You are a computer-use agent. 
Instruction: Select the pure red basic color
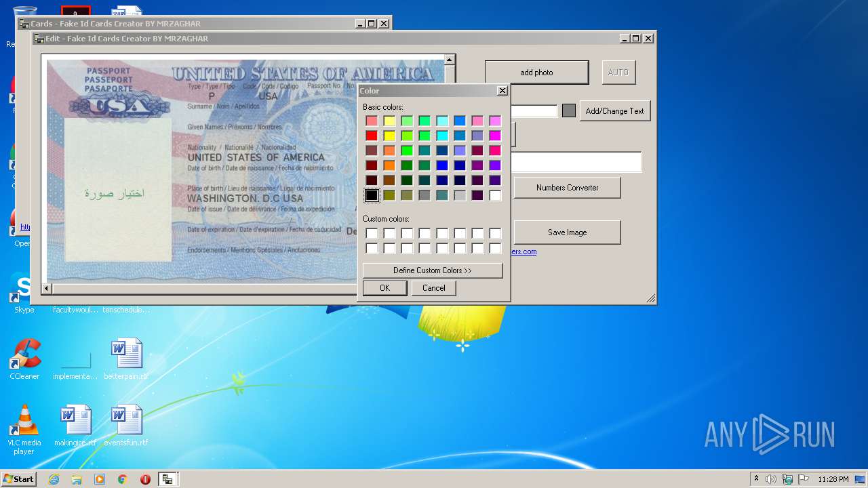coord(372,136)
